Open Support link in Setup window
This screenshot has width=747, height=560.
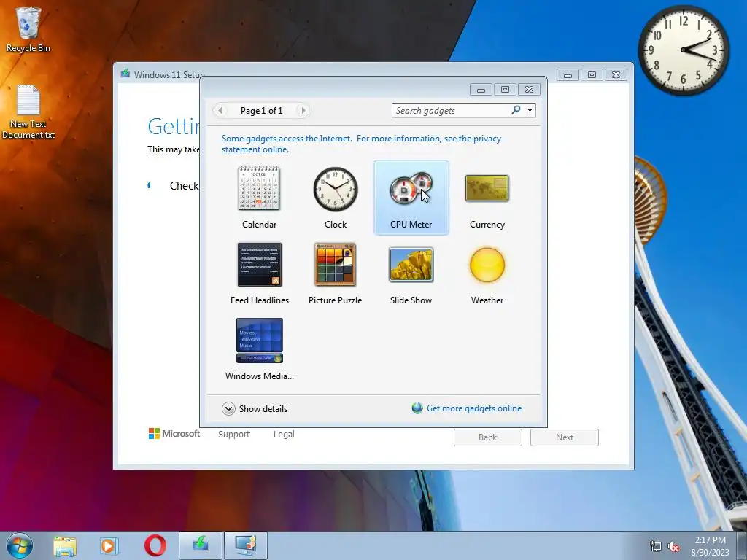click(234, 435)
